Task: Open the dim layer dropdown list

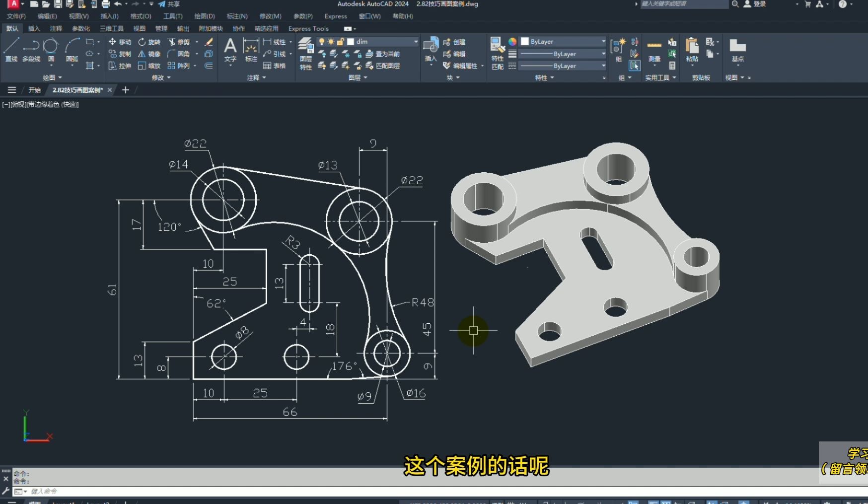Action: [416, 42]
